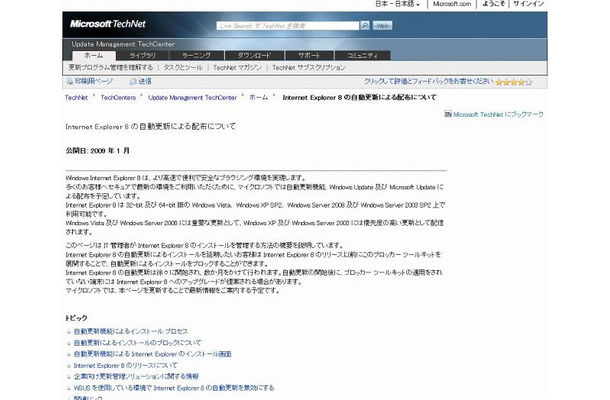Click Update Management TechCenter header title
This screenshot has height=400, width=610.
click(123, 44)
